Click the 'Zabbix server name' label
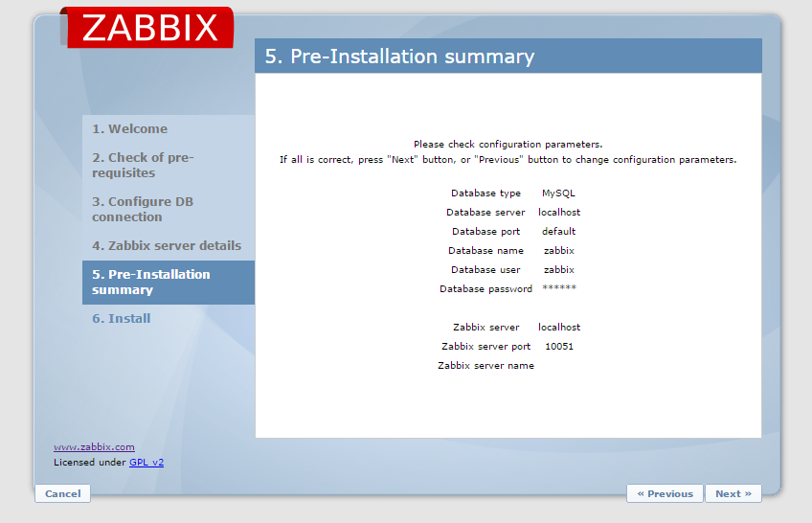The image size is (812, 523). pos(485,366)
